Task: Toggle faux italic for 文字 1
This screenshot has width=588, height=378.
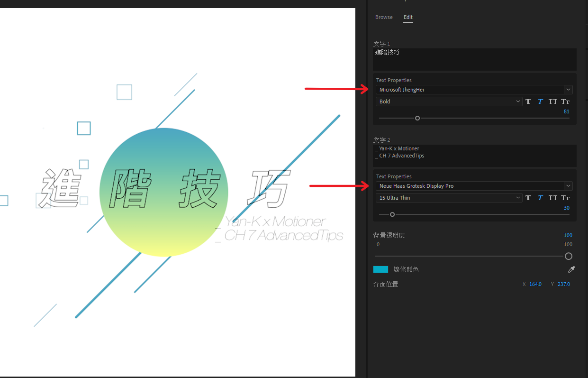Action: point(540,101)
